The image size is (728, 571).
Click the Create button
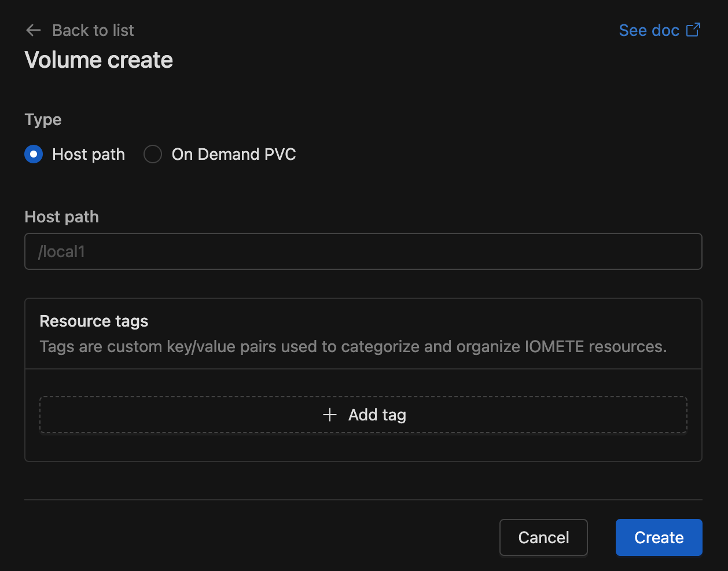[659, 537]
